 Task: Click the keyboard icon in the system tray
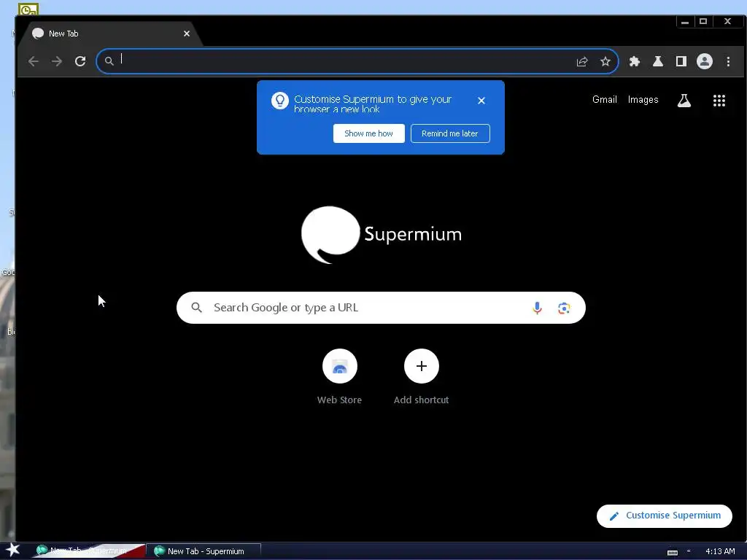[x=672, y=552]
